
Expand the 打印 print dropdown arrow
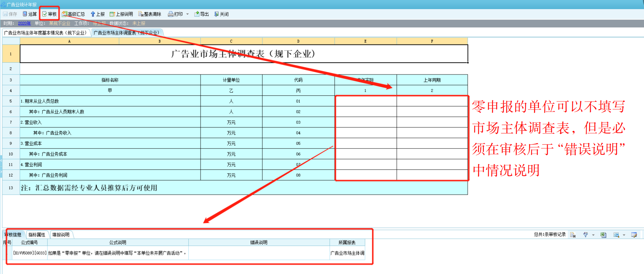click(187, 14)
